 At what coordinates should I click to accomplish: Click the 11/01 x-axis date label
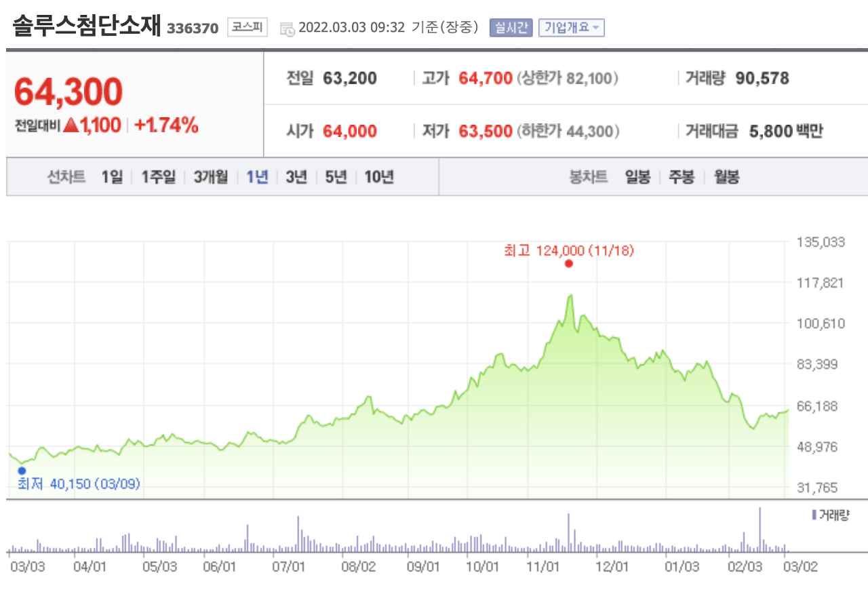[x=544, y=567]
